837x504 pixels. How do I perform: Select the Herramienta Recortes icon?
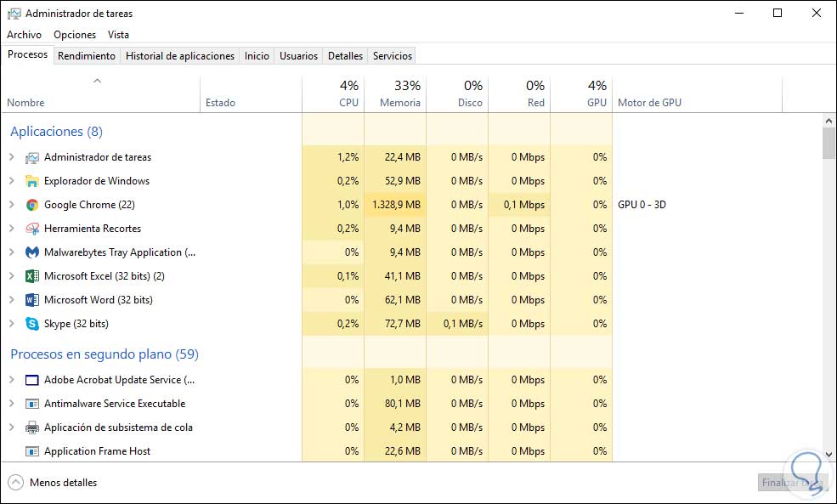pyautogui.click(x=32, y=229)
